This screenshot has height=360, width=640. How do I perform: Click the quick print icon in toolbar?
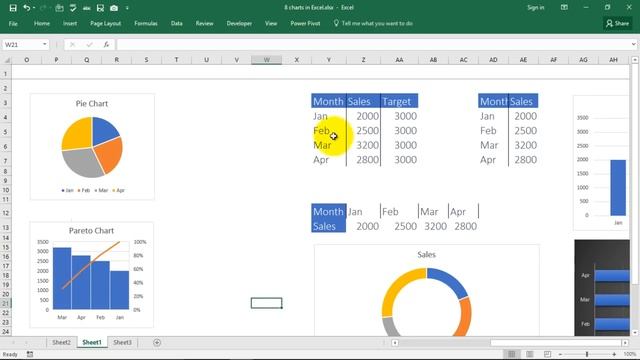pyautogui.click(x=59, y=8)
